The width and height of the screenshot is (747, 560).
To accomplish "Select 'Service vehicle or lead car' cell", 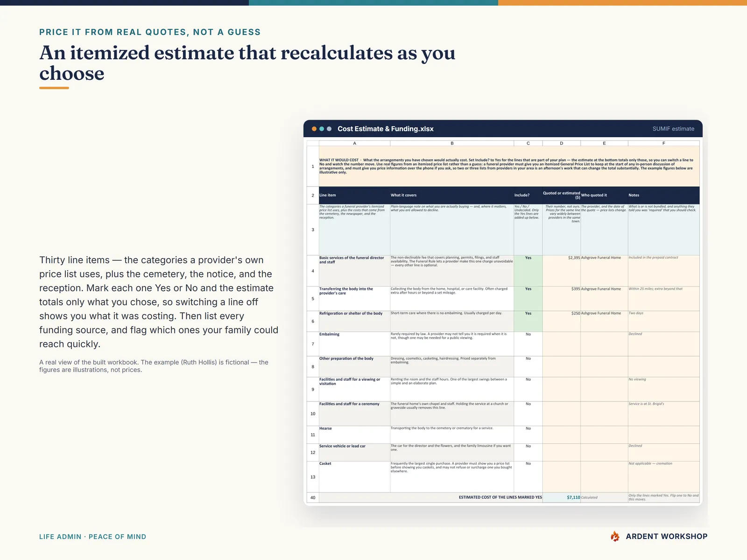I will 354,452.
